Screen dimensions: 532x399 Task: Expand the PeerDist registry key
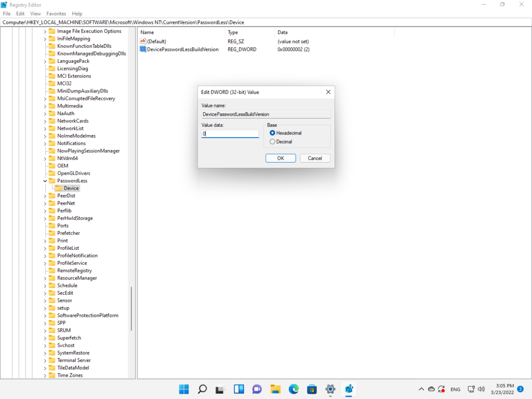45,195
